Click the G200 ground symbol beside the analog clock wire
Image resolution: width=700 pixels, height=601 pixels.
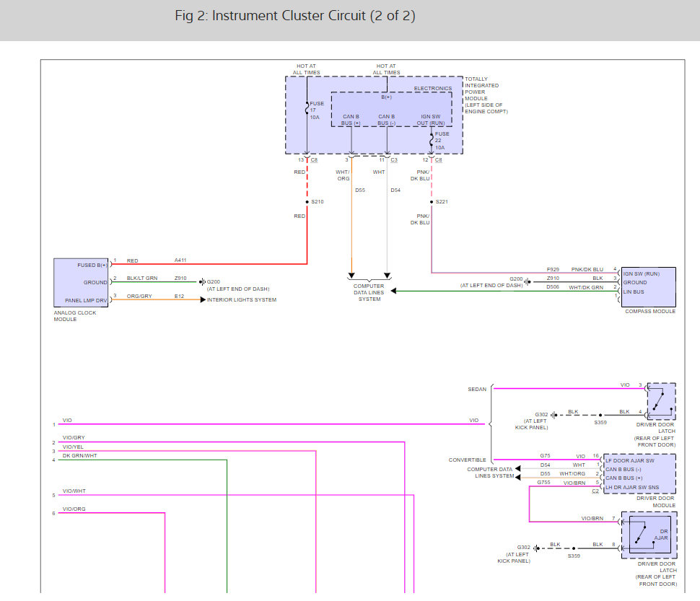202,282
